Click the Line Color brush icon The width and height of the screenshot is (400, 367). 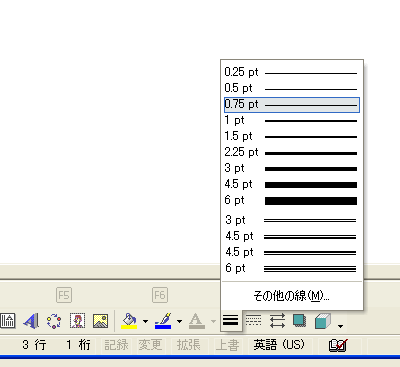(x=163, y=321)
